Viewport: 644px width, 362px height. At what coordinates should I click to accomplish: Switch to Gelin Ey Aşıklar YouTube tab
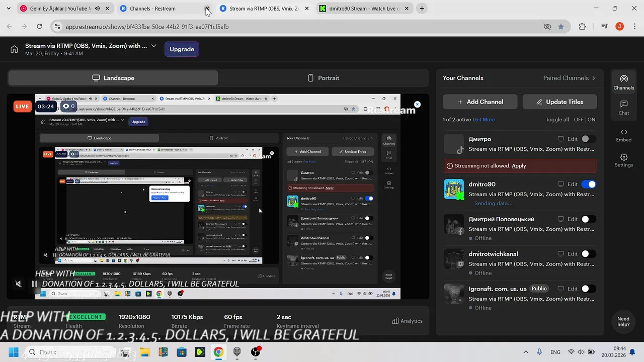64,9
